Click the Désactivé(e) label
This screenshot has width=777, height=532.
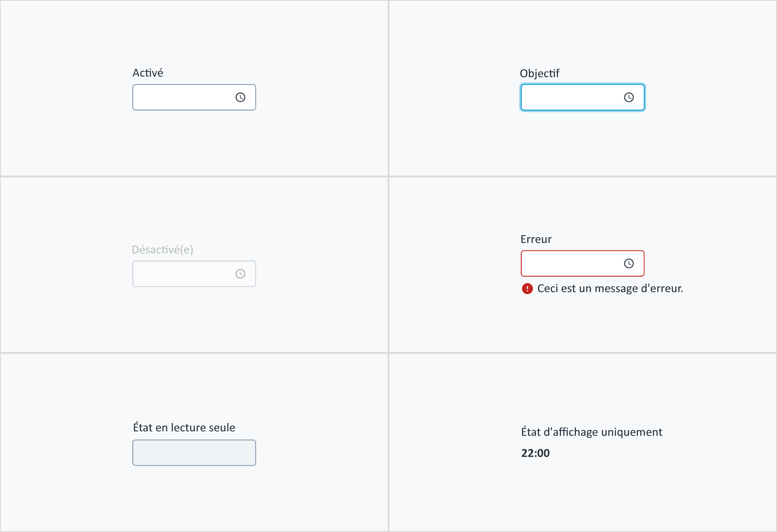163,250
